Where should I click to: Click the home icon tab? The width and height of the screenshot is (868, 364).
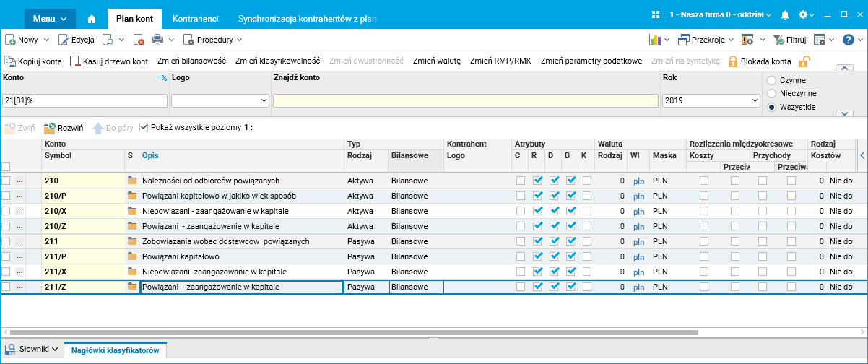pyautogui.click(x=92, y=17)
